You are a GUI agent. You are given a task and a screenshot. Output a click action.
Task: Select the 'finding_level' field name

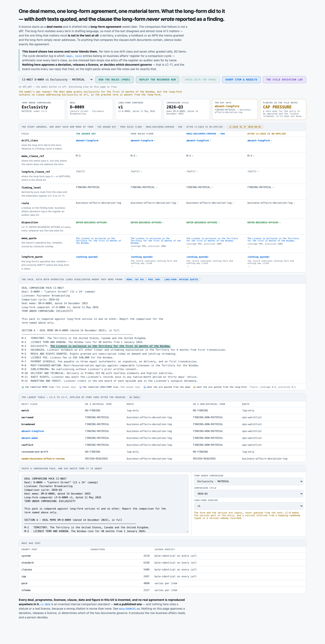pyautogui.click(x=31, y=188)
